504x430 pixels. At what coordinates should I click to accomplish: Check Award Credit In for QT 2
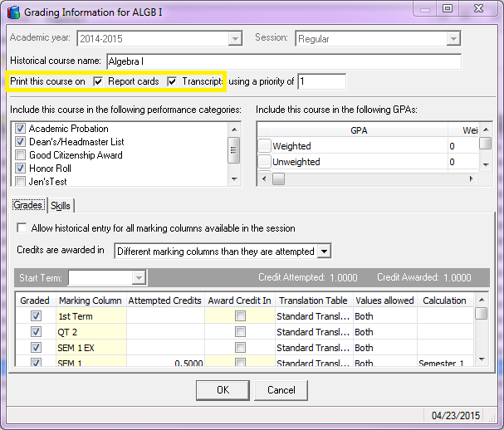point(240,332)
